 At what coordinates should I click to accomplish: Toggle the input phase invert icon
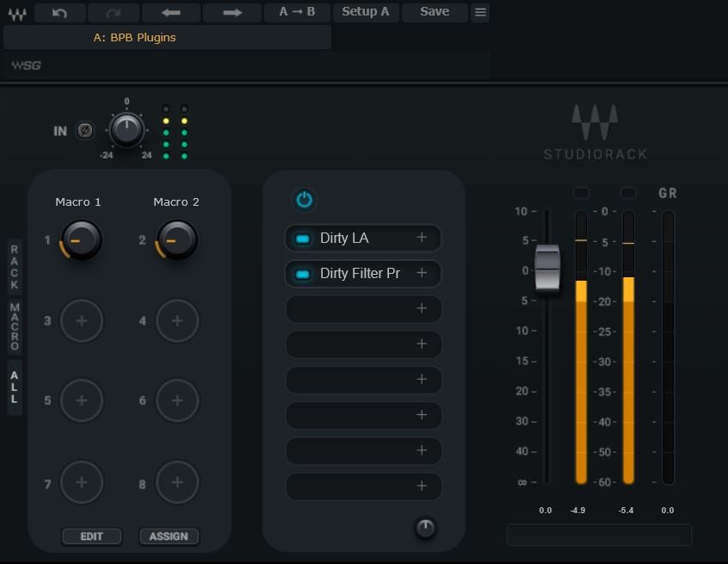click(x=85, y=131)
